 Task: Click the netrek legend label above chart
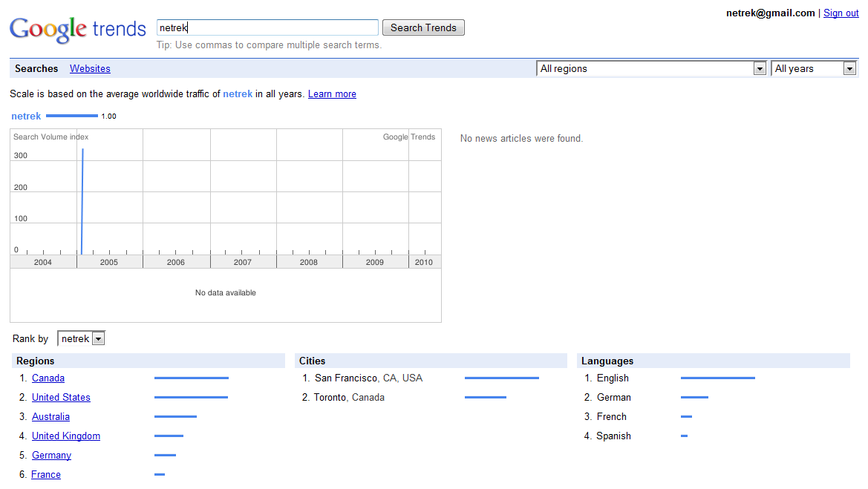tap(26, 116)
